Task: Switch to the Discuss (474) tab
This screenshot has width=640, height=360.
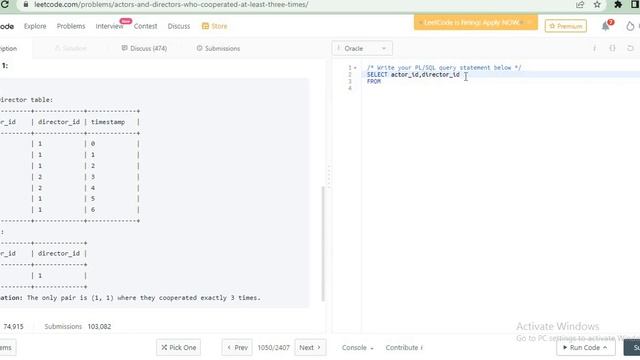Action: pos(144,48)
